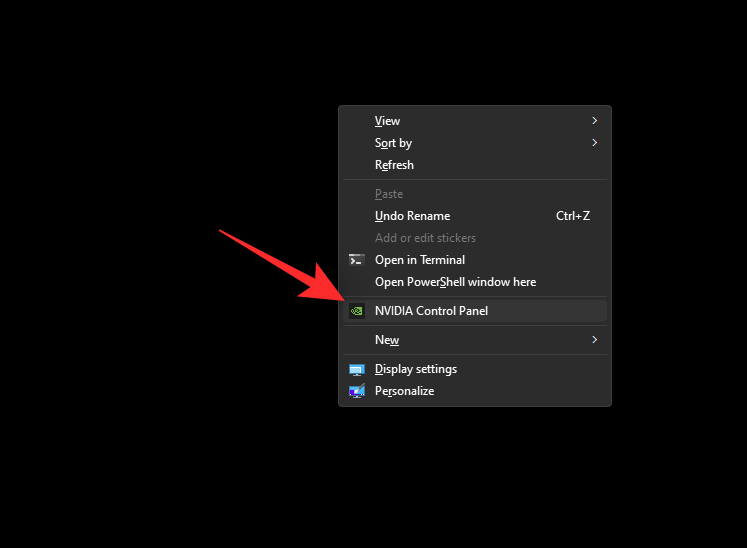Expand the View submenu arrow

594,121
